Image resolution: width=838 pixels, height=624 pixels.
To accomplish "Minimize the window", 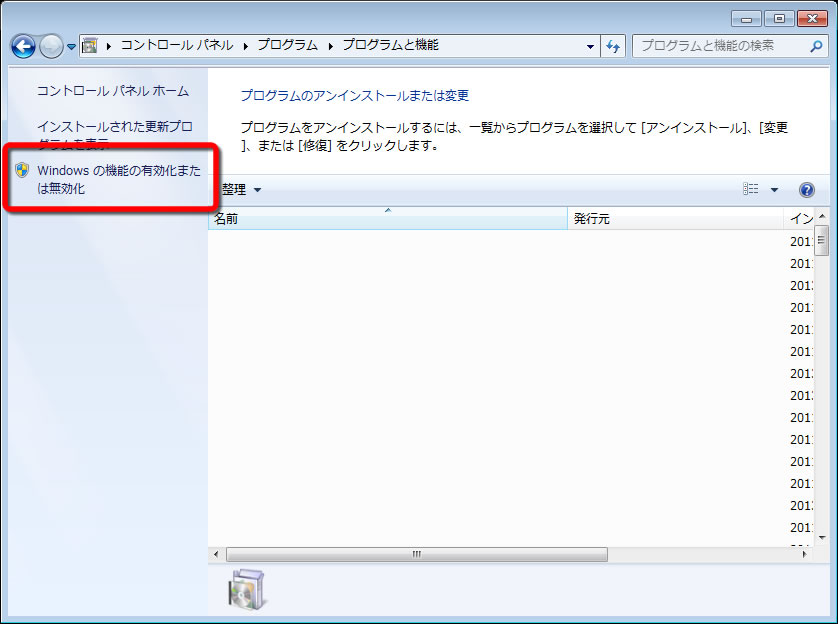I will coord(747,19).
